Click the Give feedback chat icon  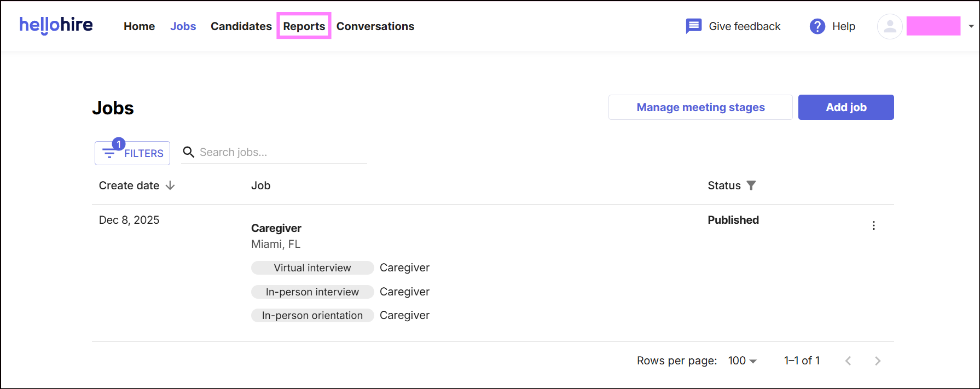[x=694, y=26]
